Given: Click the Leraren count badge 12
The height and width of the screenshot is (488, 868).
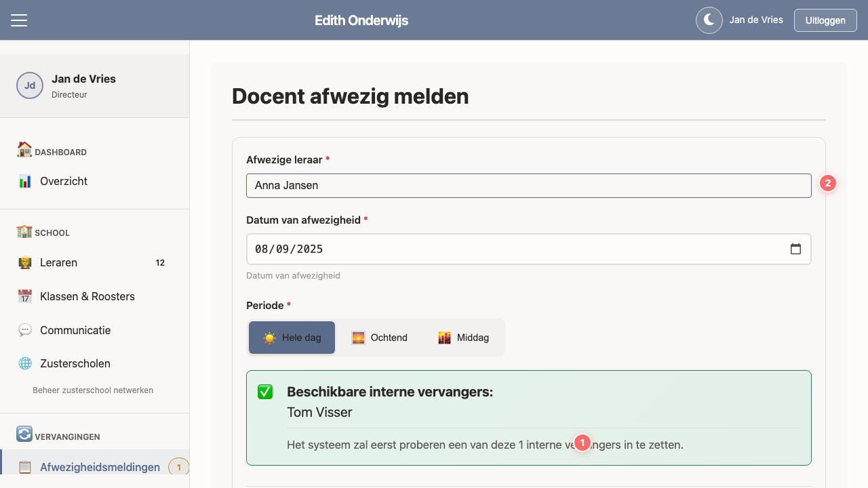Looking at the screenshot, I should point(160,263).
